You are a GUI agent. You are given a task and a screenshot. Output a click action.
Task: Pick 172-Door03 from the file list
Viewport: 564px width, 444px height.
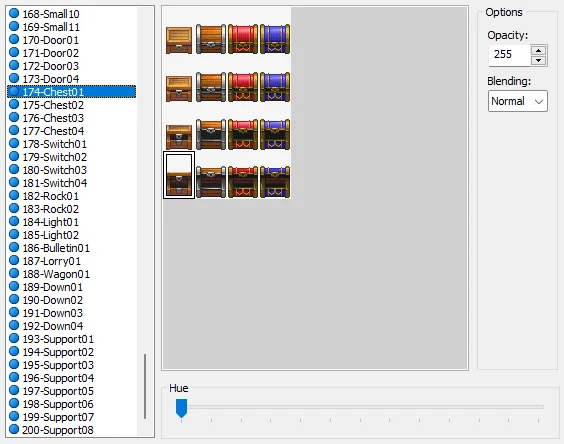[x=72, y=66]
